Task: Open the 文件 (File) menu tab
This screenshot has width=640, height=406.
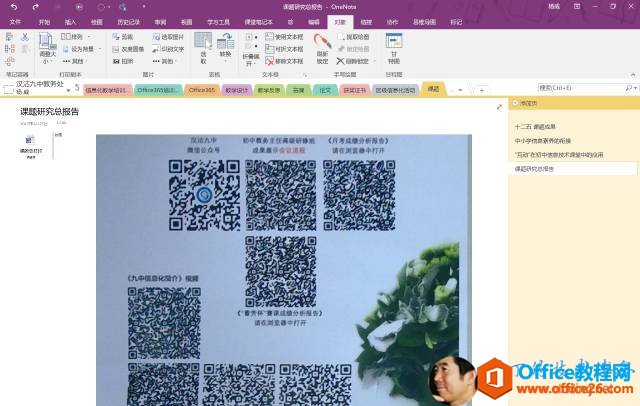Action: 15,20
